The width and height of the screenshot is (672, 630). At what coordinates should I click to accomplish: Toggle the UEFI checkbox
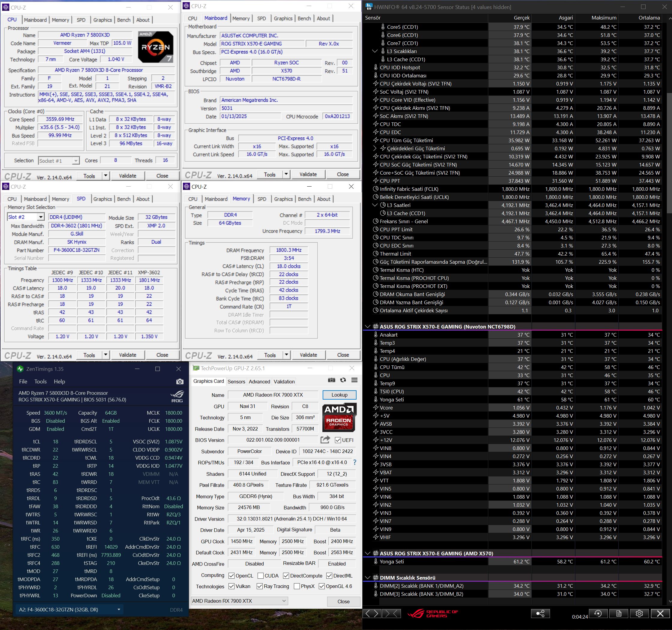[x=338, y=440]
